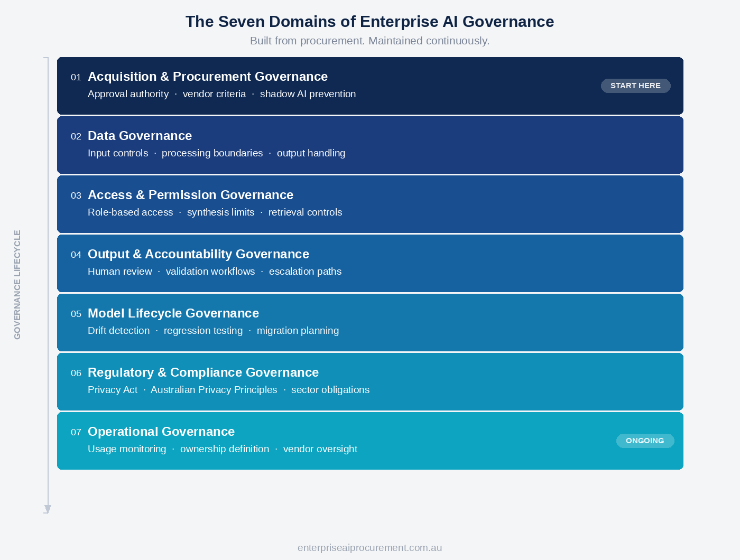The width and height of the screenshot is (740, 560).
Task: Click the vertical Governance Lifecycle label
Action: 17,284
